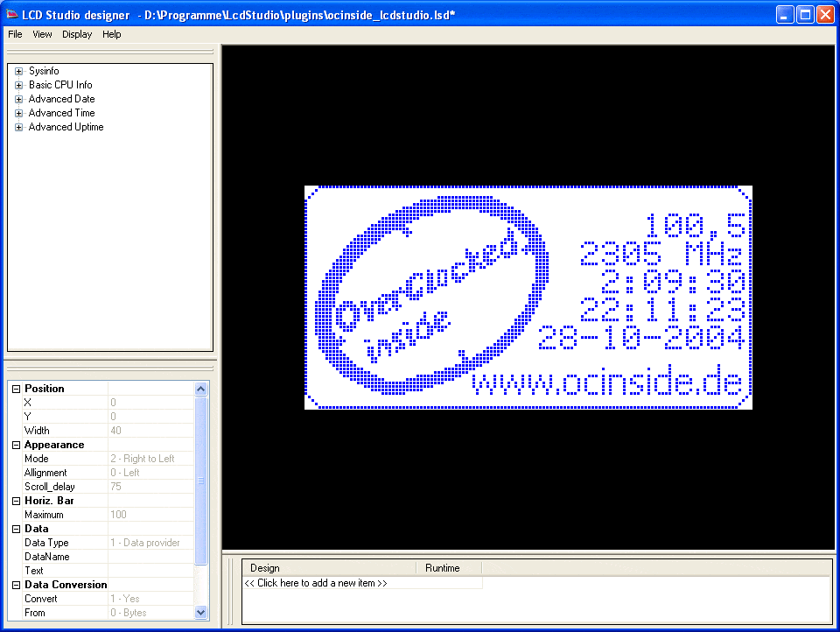The width and height of the screenshot is (840, 632).
Task: Click the Runtime column header
Action: pyautogui.click(x=449, y=568)
